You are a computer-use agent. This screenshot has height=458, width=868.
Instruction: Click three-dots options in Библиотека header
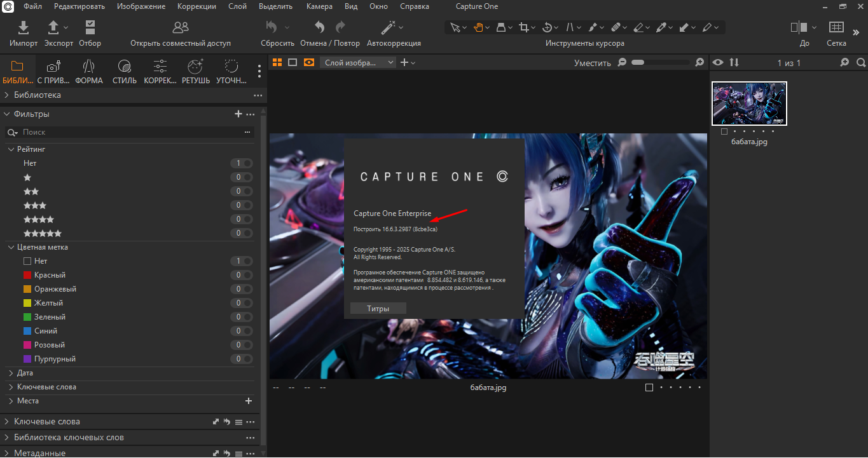coord(258,95)
